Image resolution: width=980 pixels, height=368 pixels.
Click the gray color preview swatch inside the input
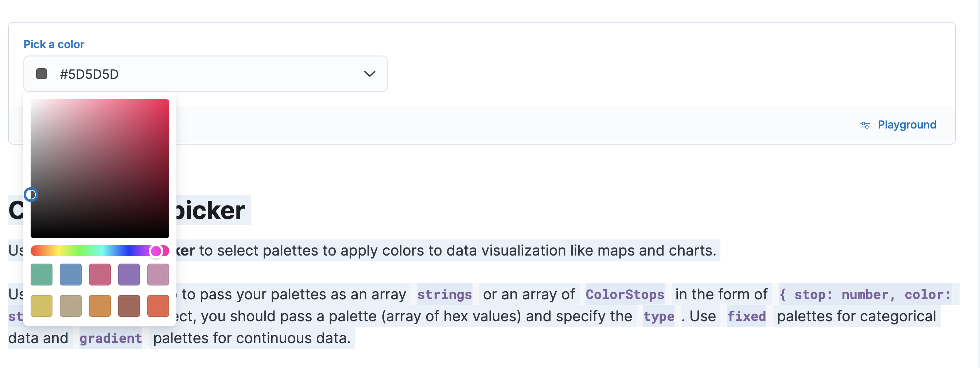42,73
